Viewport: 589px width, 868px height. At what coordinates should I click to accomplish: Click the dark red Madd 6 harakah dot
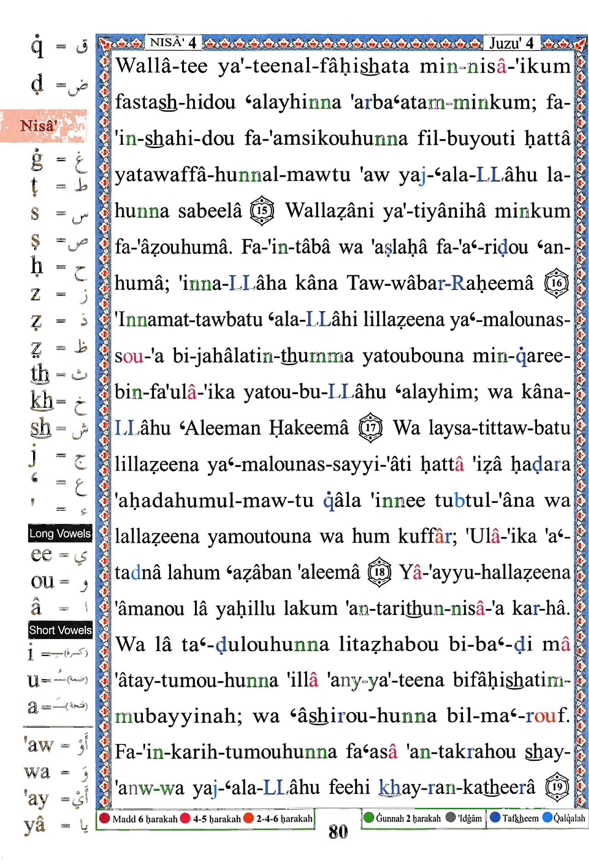click(105, 818)
